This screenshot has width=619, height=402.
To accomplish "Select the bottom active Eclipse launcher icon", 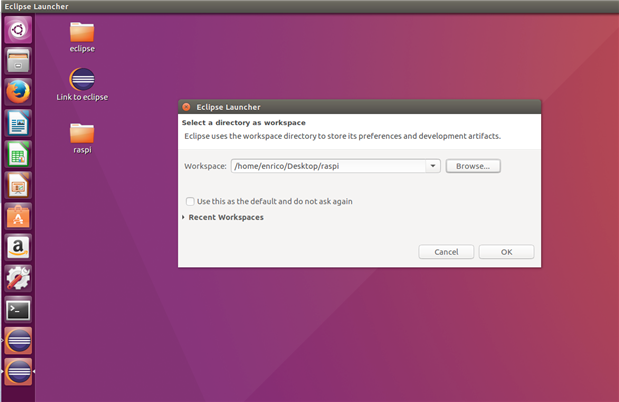I will tap(18, 372).
